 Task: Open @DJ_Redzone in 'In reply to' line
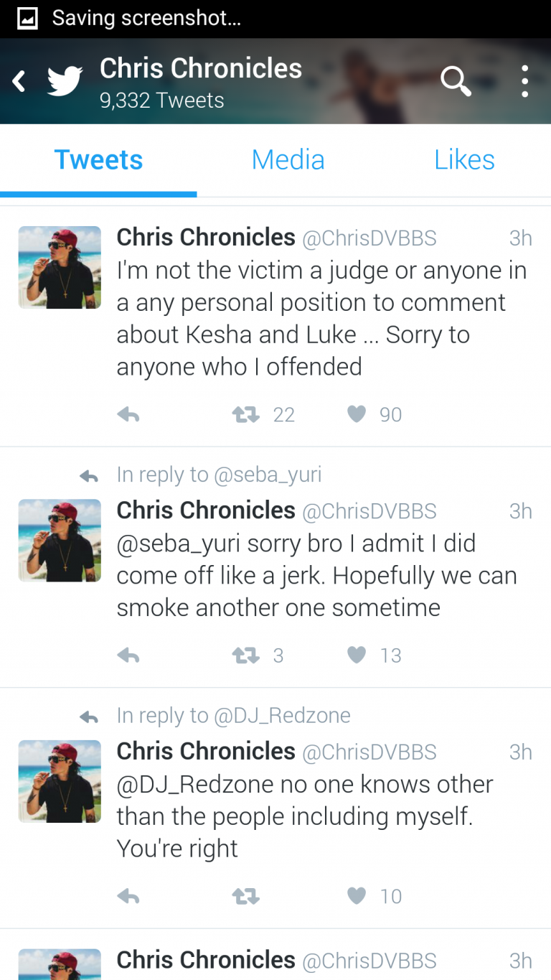283,716
